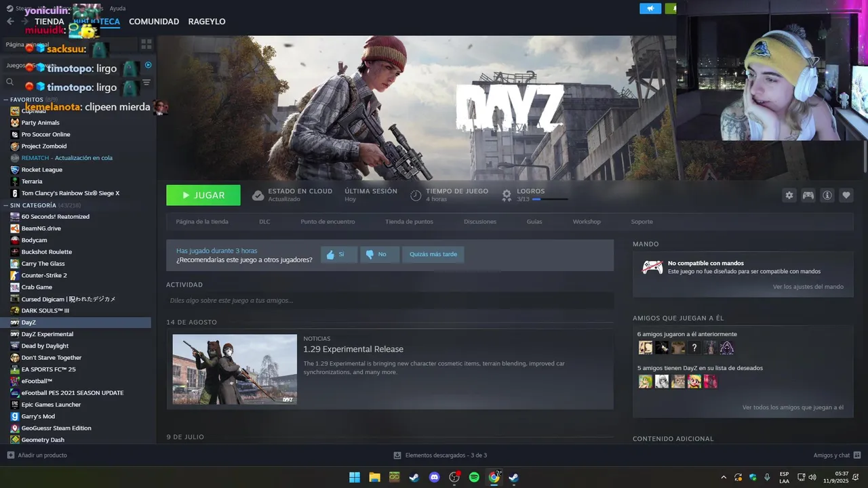Click first wishlist friend avatar
868x488 pixels.
(646, 382)
